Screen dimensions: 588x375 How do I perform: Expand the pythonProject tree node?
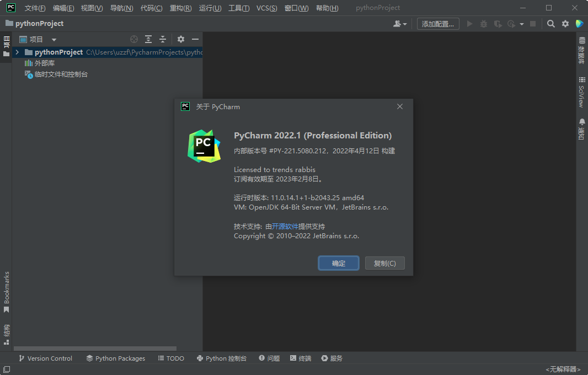pos(17,52)
